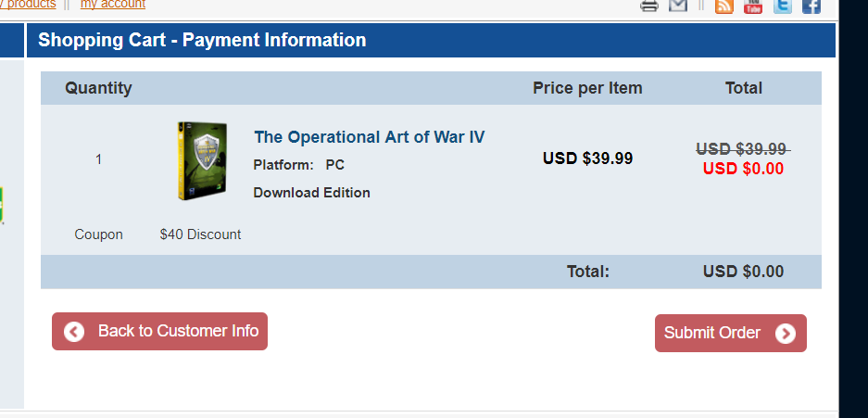
Task: Click the Price per Item column header
Action: [587, 88]
